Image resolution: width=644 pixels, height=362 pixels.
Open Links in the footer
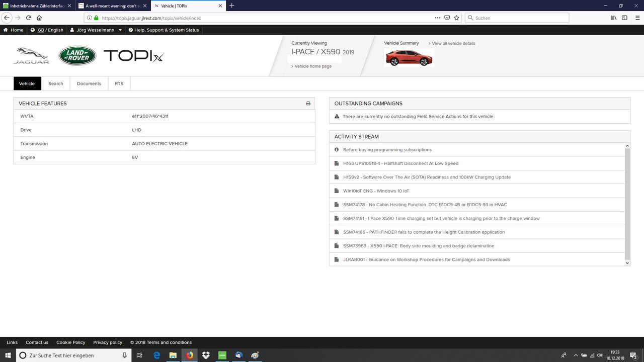click(12, 342)
